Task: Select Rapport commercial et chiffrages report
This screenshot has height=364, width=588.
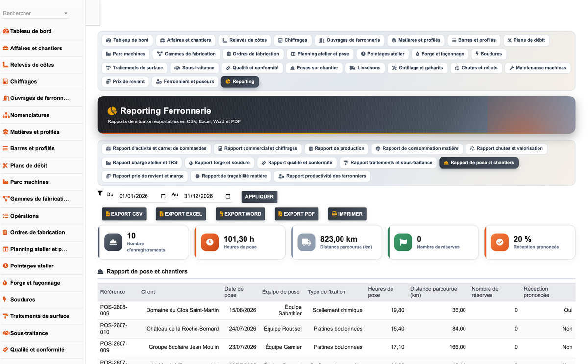Action: click(258, 148)
